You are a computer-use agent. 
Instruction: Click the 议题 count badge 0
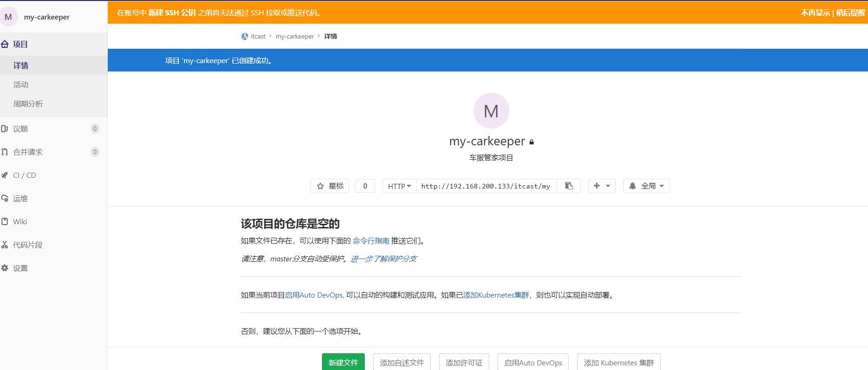95,129
